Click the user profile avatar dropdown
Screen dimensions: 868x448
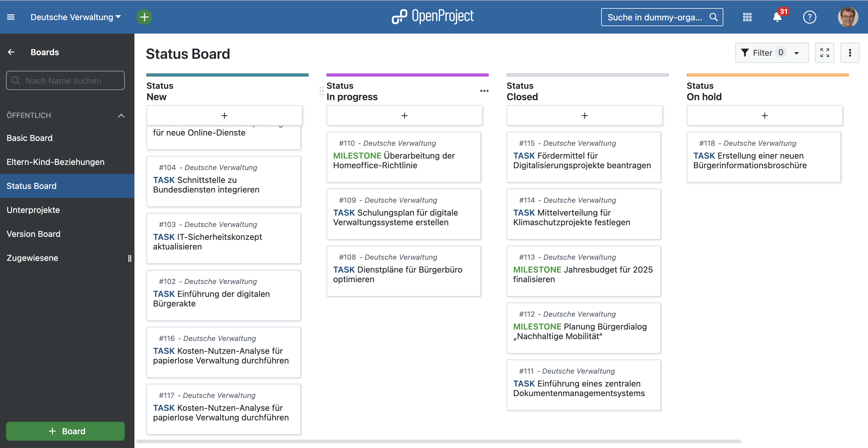(848, 16)
